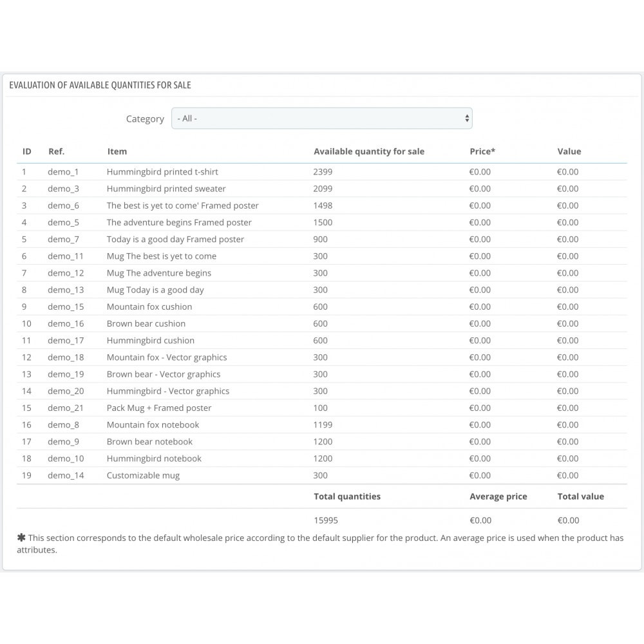Click The adventure begins Framed poster
The width and height of the screenshot is (644, 644).
click(x=179, y=222)
